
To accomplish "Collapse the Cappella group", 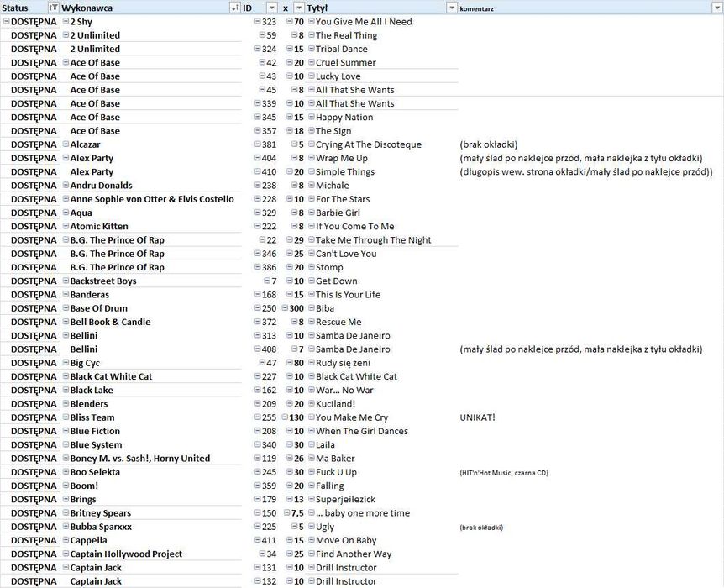I will pyautogui.click(x=66, y=540).
